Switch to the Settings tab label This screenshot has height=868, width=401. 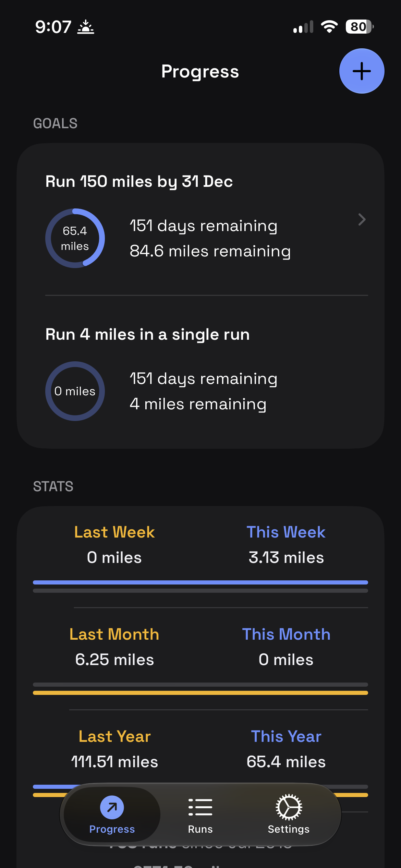coord(289,829)
